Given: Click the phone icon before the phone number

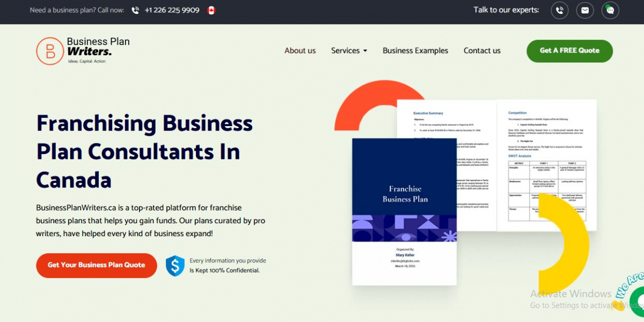Looking at the screenshot, I should pos(135,10).
